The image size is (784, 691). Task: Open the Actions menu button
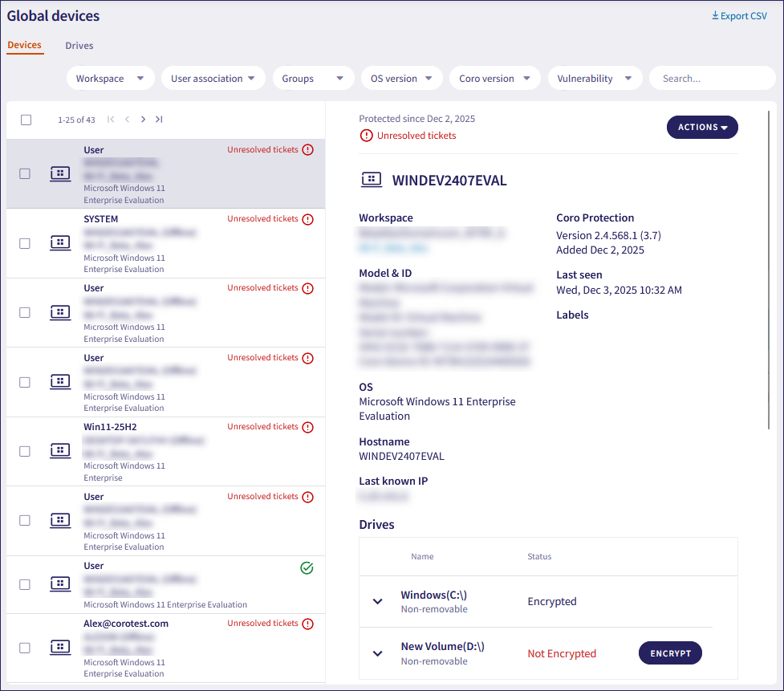pyautogui.click(x=702, y=127)
